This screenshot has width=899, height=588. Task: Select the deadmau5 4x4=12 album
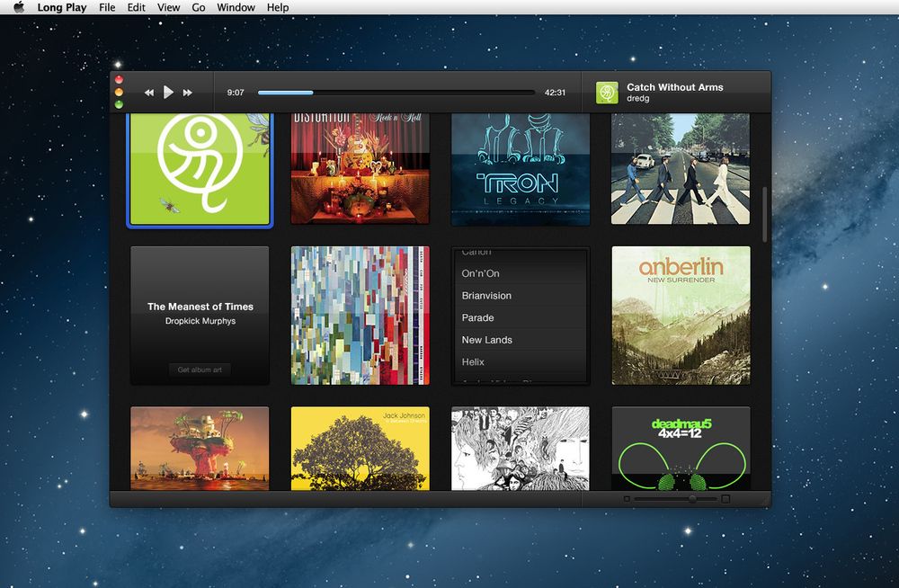click(x=681, y=448)
